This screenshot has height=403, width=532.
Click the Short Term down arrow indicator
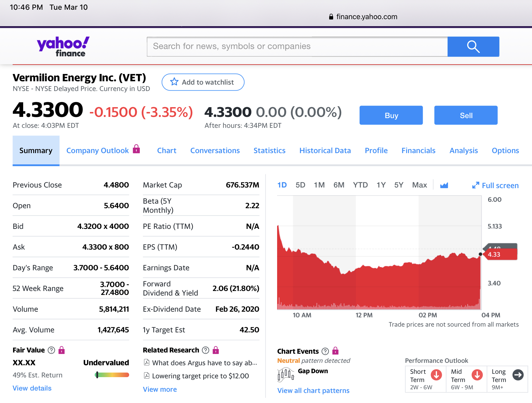436,375
